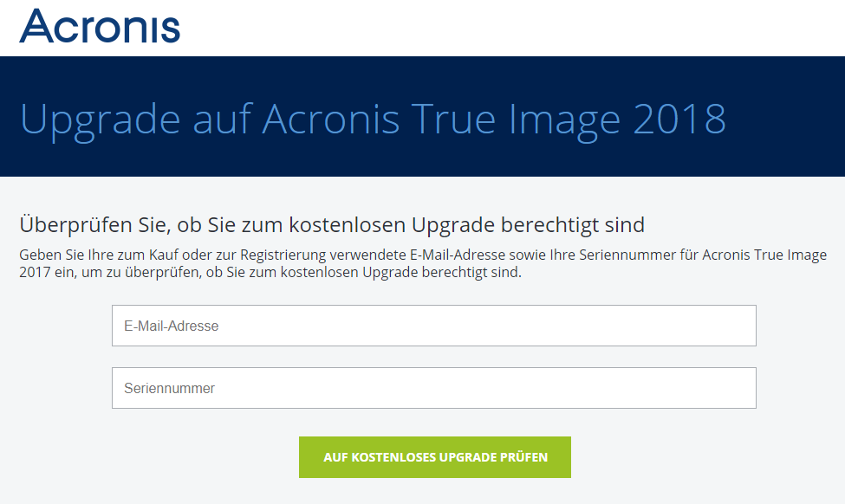The image size is (845, 504).
Task: Click the paragraph starting 'Geben Sie Ihre zum Kauf'
Action: (x=423, y=263)
